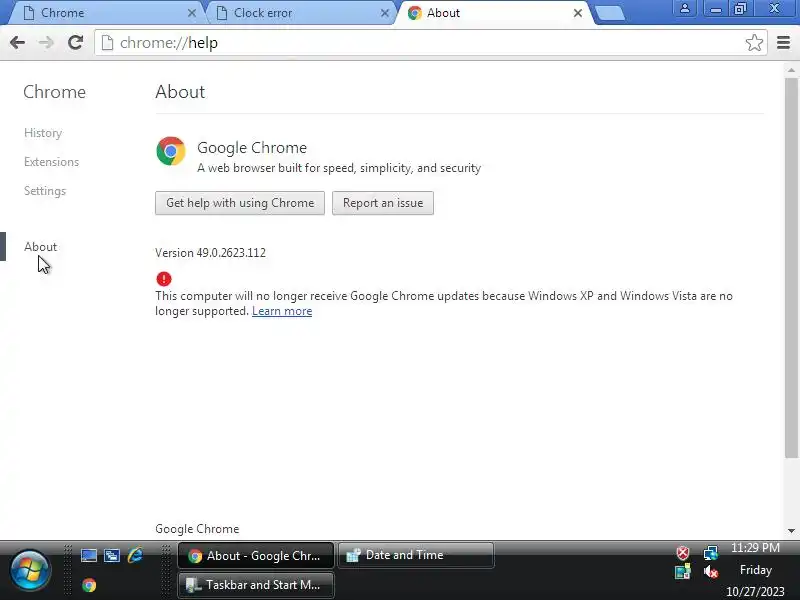Close the Clock error tab
This screenshot has width=800, height=600.
385,13
